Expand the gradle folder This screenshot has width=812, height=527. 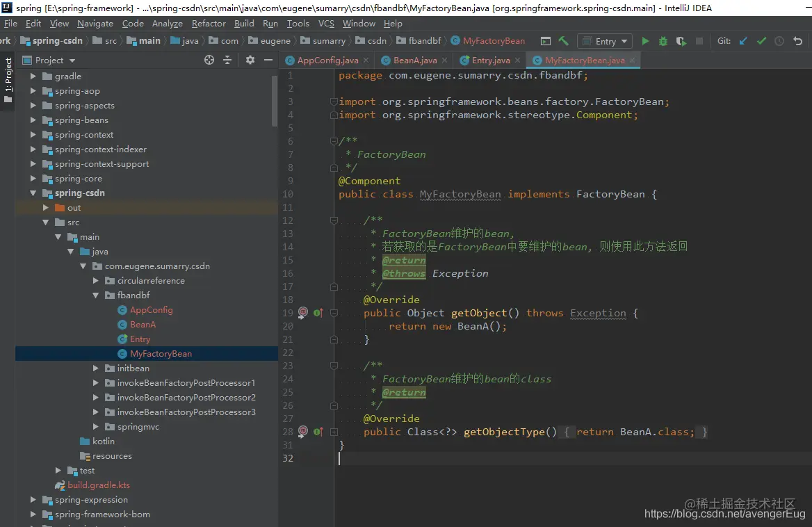pyautogui.click(x=33, y=76)
